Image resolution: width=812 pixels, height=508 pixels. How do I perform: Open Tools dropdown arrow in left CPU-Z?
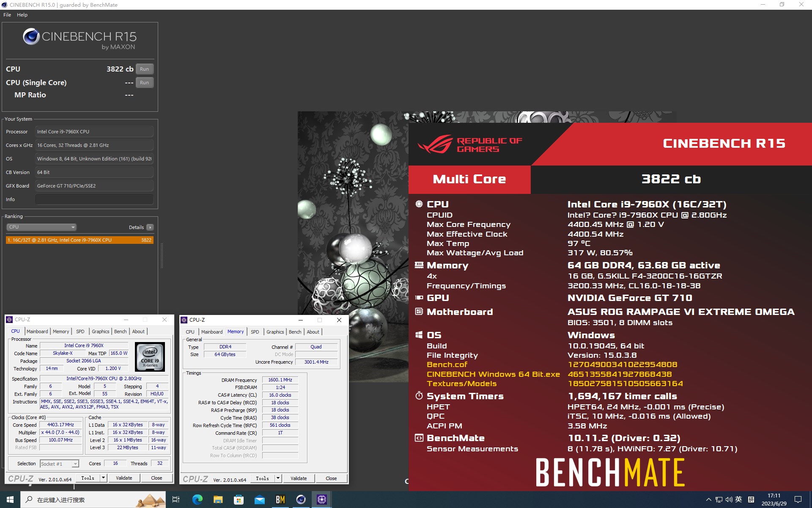[x=103, y=478]
